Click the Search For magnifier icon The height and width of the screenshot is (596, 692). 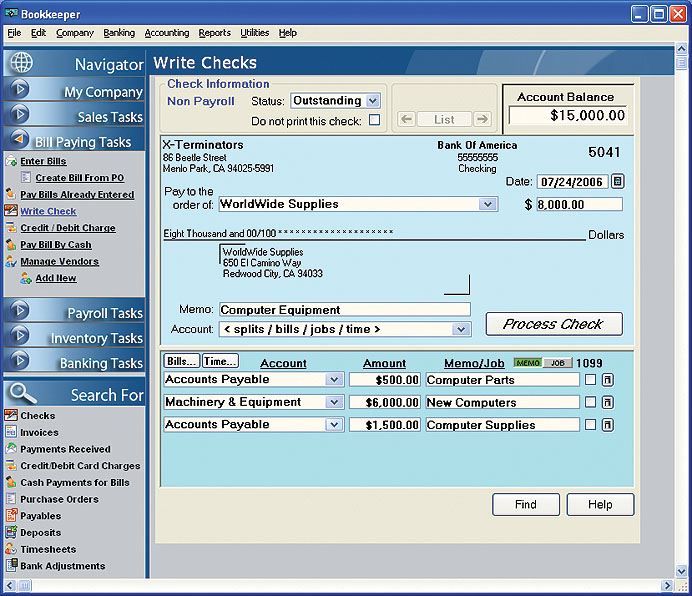(23, 393)
